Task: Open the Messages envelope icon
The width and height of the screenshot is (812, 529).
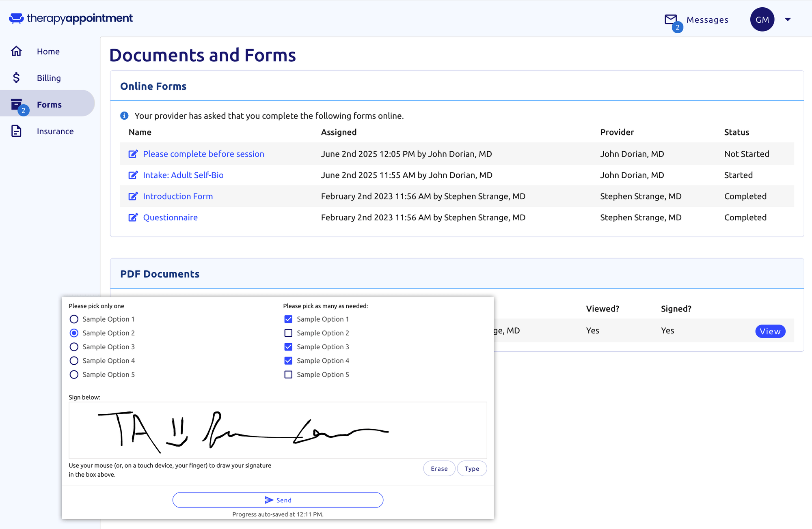Action: (671, 19)
